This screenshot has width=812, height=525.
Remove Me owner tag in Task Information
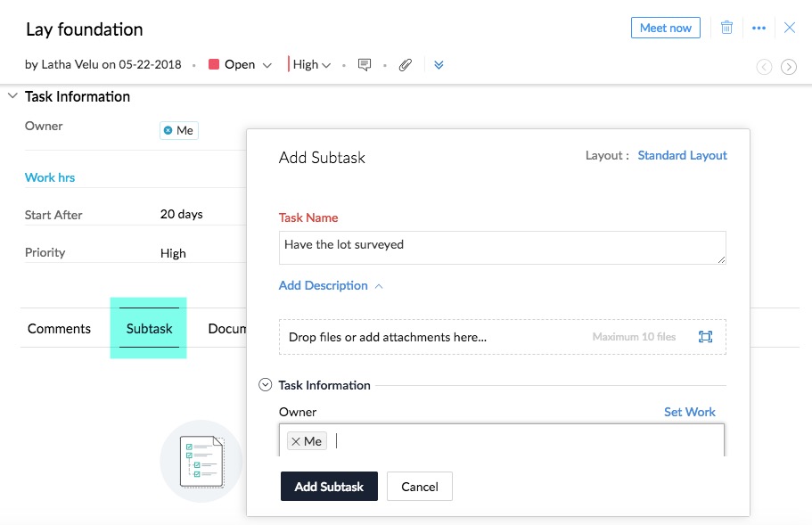coord(168,130)
